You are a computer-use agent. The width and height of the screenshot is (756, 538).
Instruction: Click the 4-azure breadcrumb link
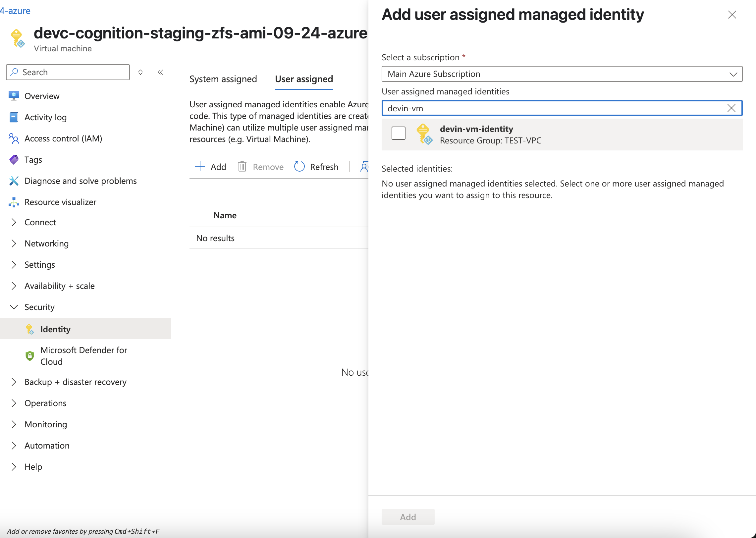tap(15, 11)
